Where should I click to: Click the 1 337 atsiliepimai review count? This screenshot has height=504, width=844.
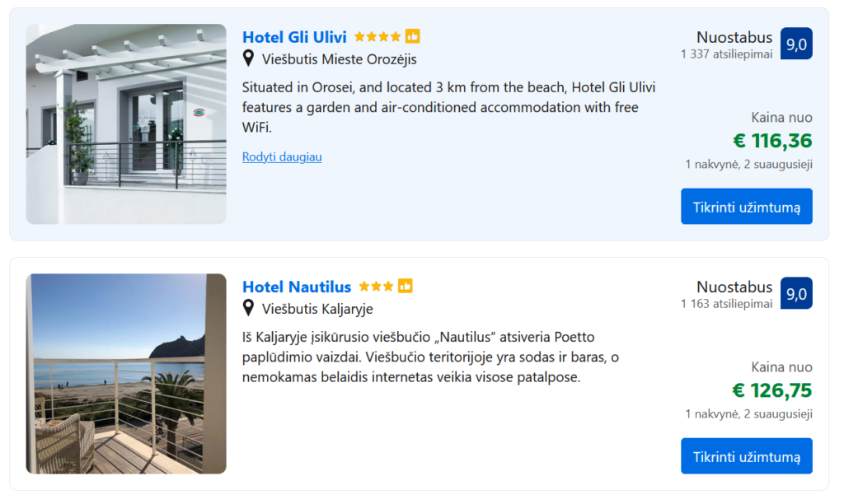[726, 54]
